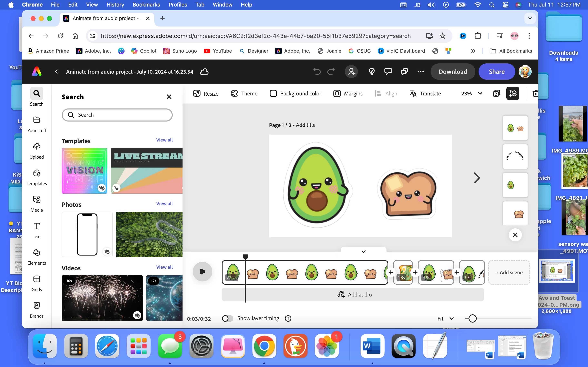Toggle Background color checkbox swatch

(x=273, y=93)
